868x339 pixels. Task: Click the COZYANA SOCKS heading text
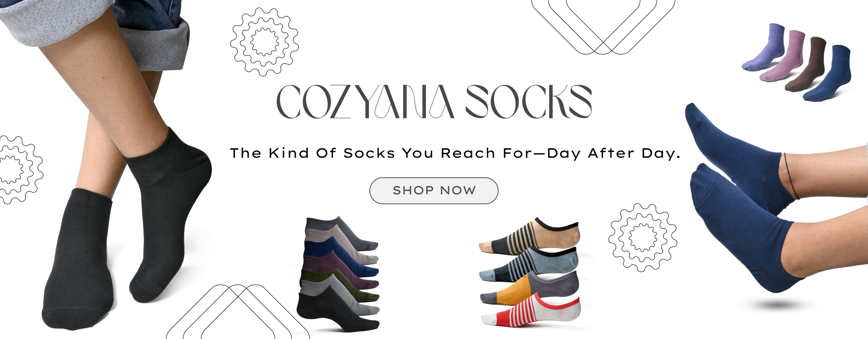coord(434,102)
